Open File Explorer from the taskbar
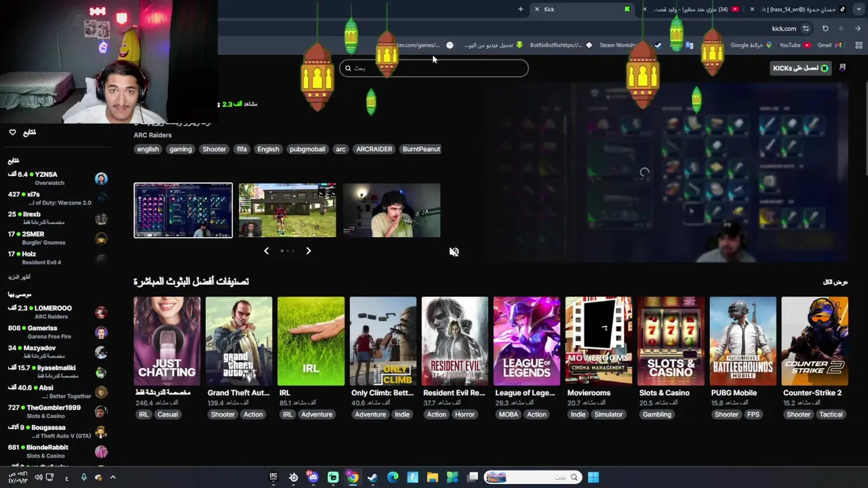This screenshot has width=868, height=488. 433,477
